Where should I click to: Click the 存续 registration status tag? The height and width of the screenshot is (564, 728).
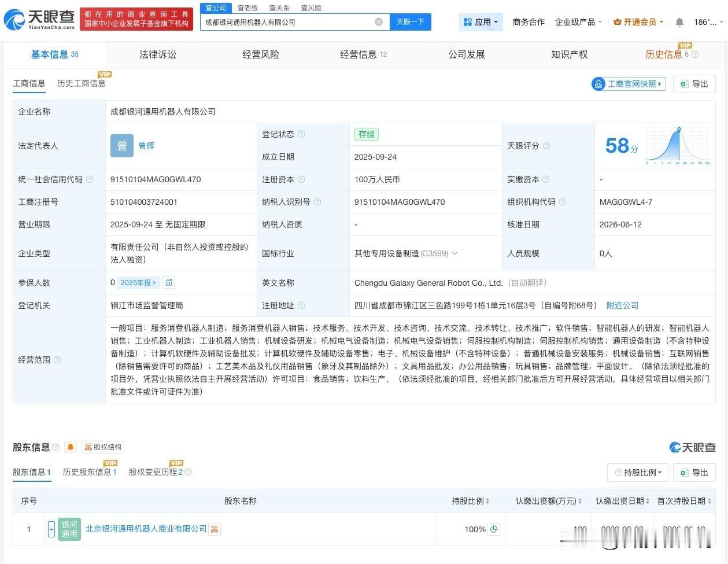click(x=367, y=134)
